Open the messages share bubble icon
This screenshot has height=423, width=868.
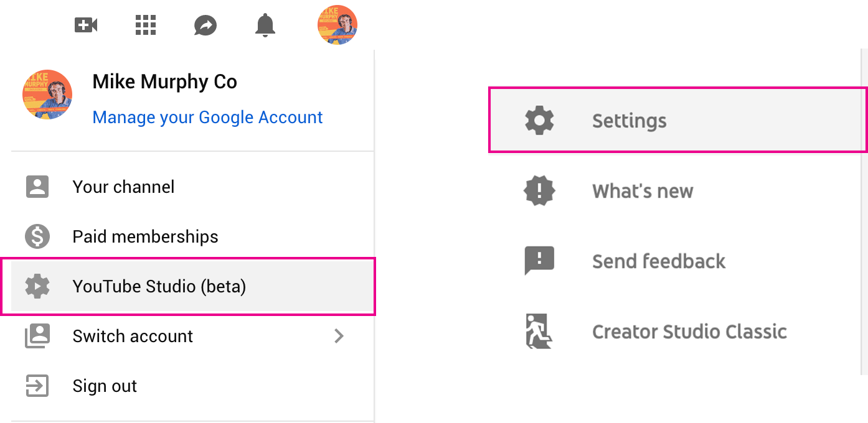205,26
